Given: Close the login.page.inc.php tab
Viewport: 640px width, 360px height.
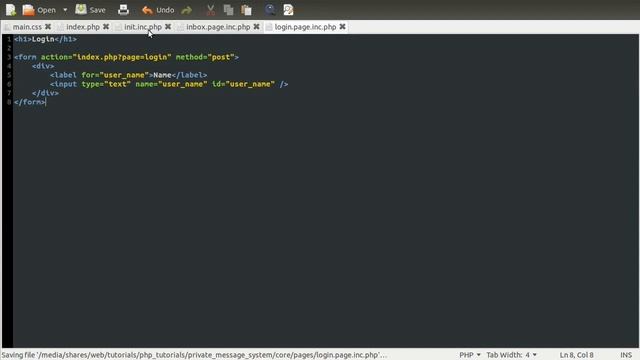Looking at the screenshot, I should click(342, 27).
